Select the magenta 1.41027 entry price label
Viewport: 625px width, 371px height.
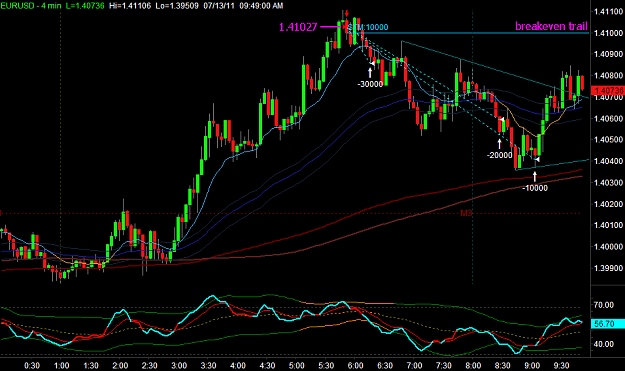pos(298,27)
